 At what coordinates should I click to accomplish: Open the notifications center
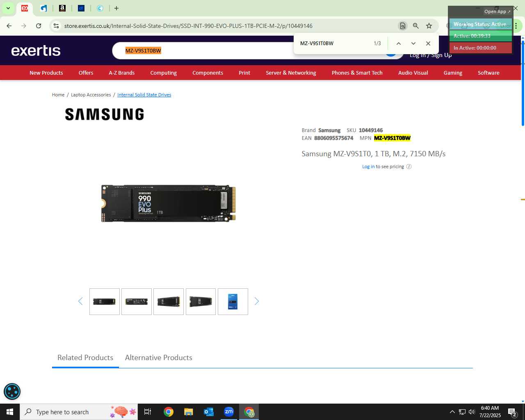point(512,412)
